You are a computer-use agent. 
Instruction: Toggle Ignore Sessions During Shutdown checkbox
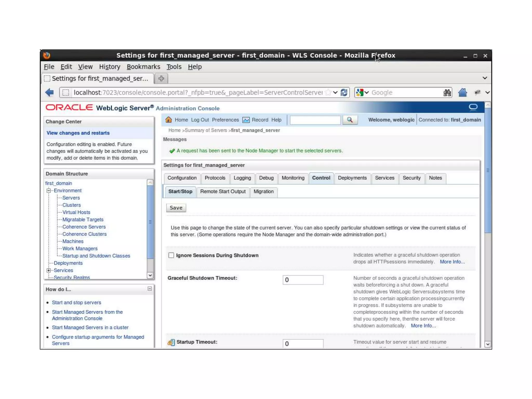click(x=171, y=255)
